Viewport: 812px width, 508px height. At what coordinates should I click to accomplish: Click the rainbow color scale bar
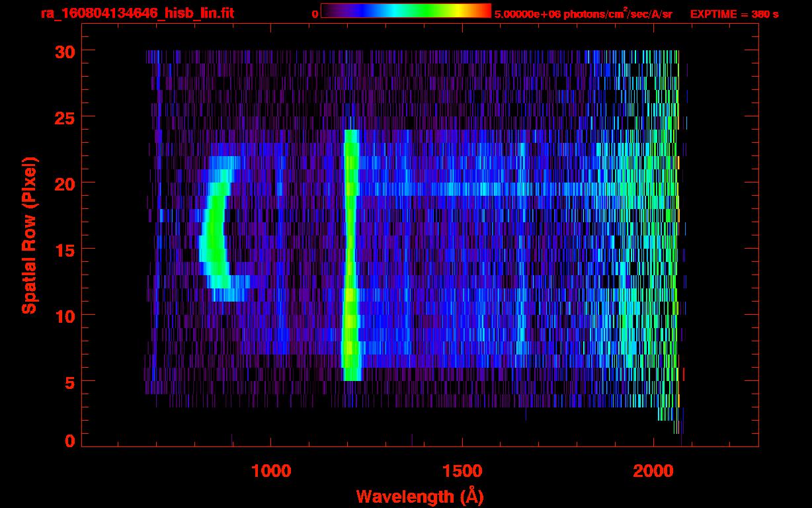click(x=406, y=11)
